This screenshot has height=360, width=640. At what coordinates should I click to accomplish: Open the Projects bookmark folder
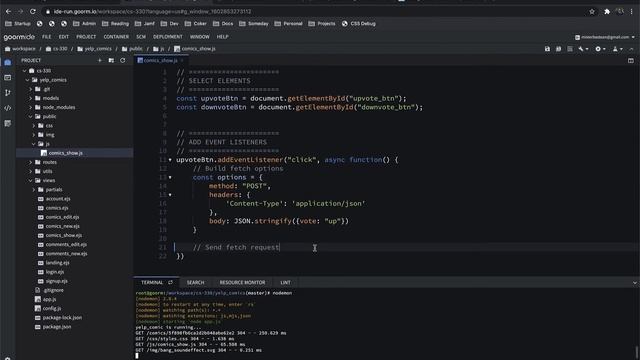click(322, 24)
